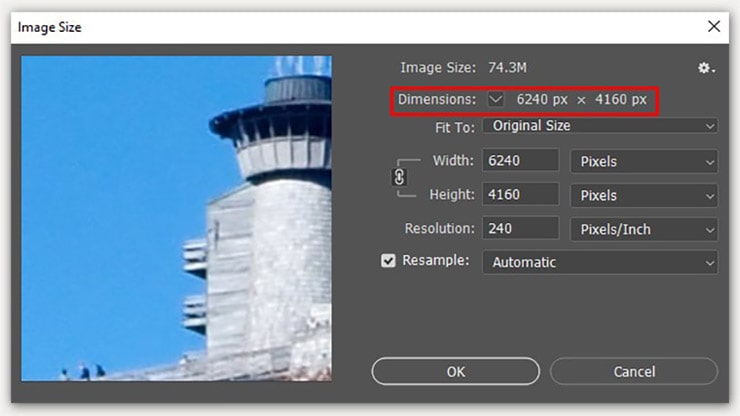Screen dimensions: 740x416
Task: Expand the Dimensions unit chevron
Action: [496, 100]
